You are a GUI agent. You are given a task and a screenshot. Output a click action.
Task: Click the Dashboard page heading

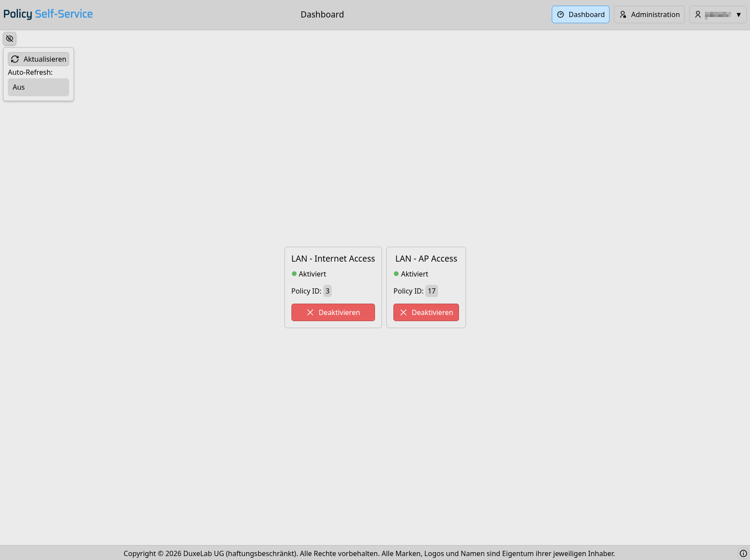tap(322, 14)
